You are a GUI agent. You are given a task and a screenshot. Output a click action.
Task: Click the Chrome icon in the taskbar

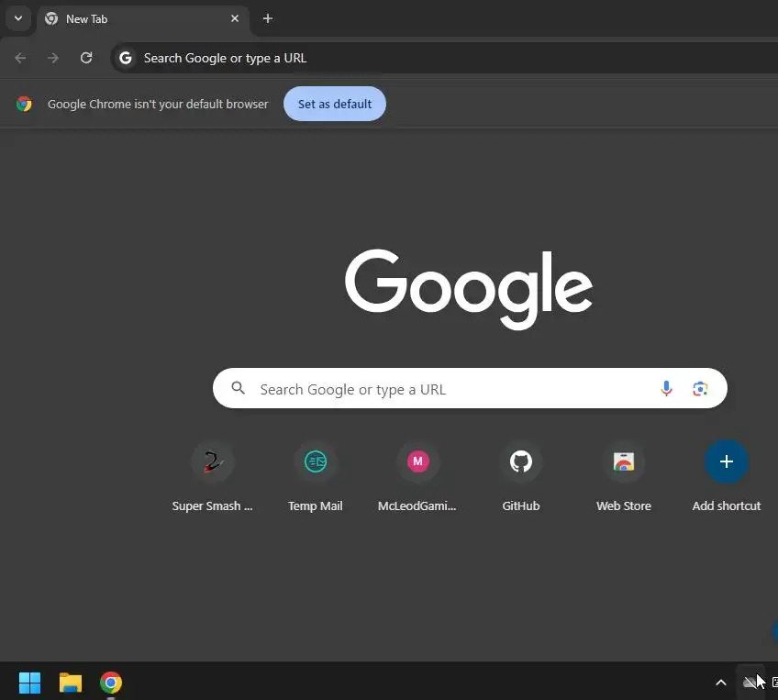(111, 683)
